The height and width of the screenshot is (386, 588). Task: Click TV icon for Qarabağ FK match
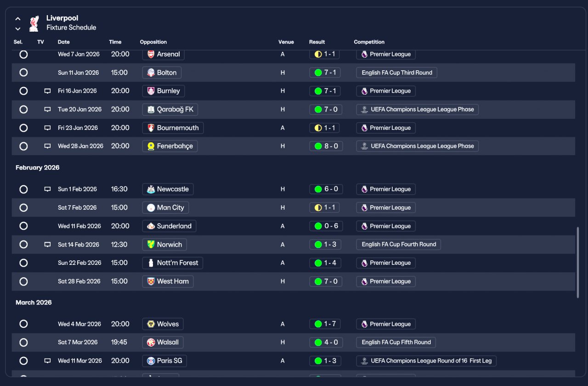point(47,109)
